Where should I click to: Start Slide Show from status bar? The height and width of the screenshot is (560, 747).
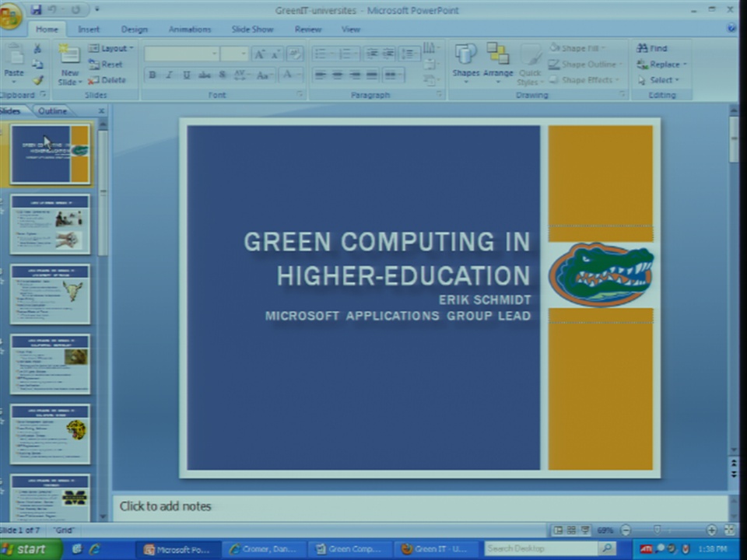(585, 530)
